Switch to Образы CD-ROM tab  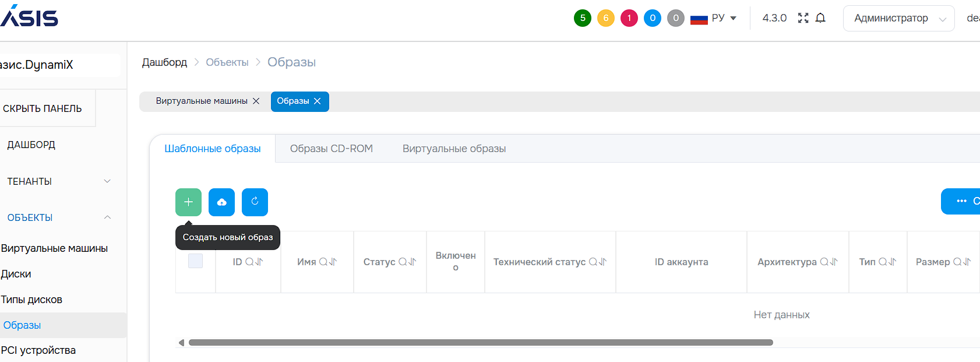tap(331, 149)
